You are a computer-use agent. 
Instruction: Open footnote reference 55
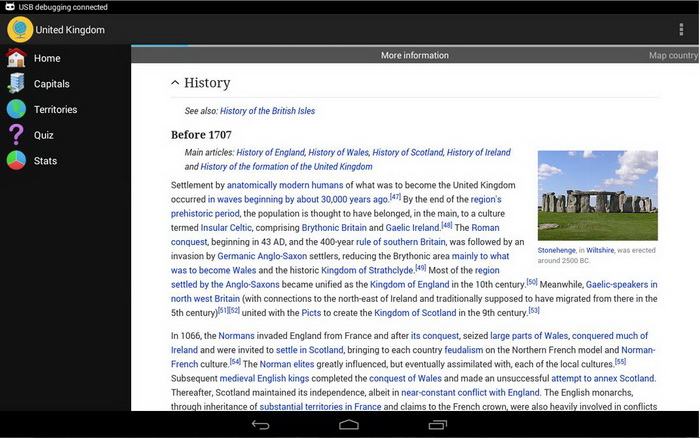coord(621,361)
